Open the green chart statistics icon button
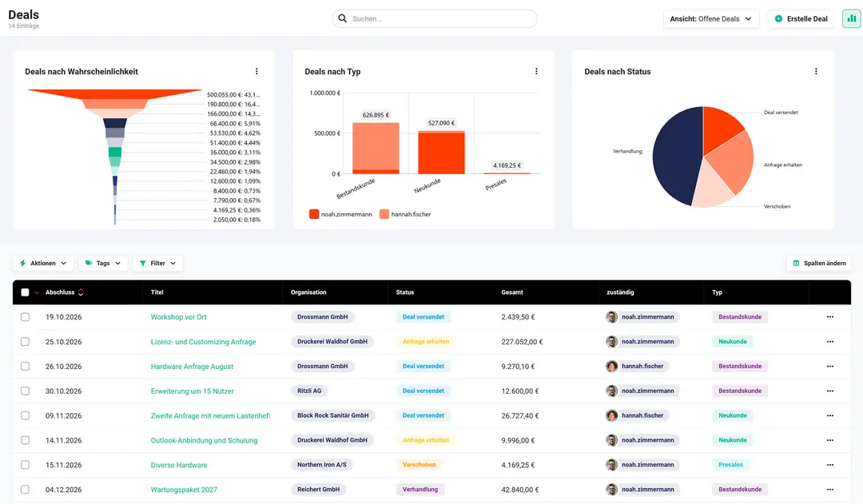Image resolution: width=863 pixels, height=504 pixels. [852, 18]
